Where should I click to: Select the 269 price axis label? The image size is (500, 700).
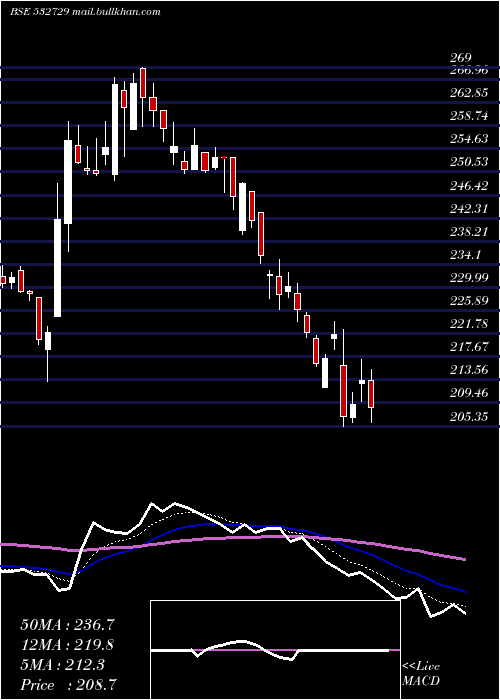click(460, 58)
